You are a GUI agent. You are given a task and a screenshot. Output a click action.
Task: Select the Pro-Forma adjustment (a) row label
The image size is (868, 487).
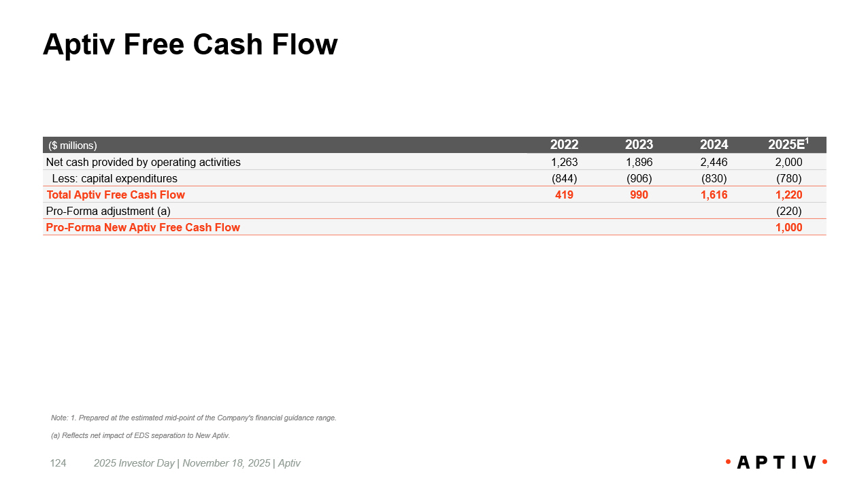coord(108,211)
